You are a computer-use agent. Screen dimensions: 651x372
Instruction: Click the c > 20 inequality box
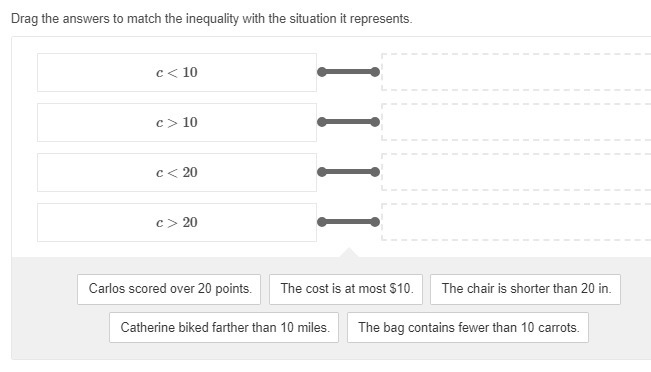click(x=177, y=223)
